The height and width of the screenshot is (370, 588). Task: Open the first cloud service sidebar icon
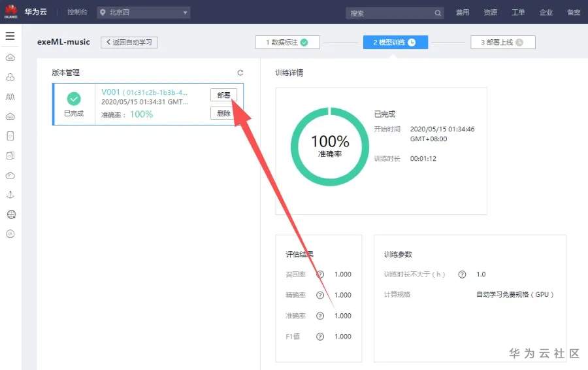[10, 58]
